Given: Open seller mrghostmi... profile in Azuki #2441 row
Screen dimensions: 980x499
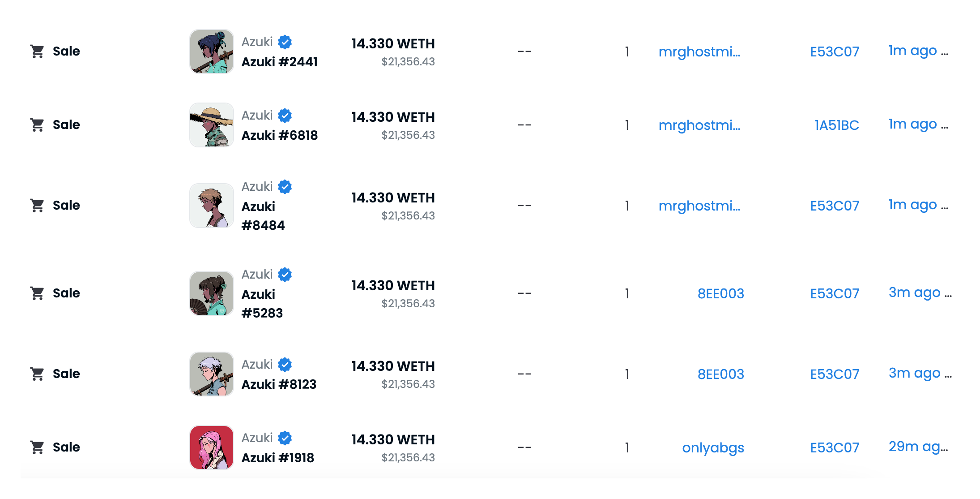Looking at the screenshot, I should pyautogui.click(x=699, y=52).
